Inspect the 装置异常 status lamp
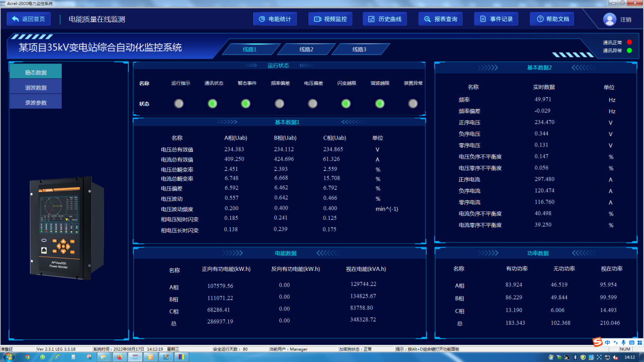The width and height of the screenshot is (644, 362). click(x=413, y=104)
